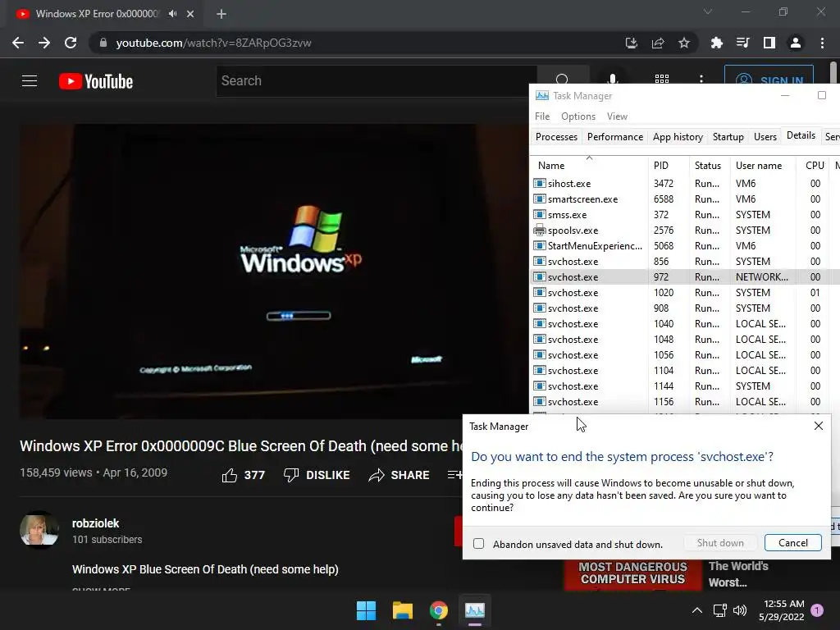Viewport: 840px width, 630px height.
Task: Select the sihost.exe process row
Action: point(685,183)
